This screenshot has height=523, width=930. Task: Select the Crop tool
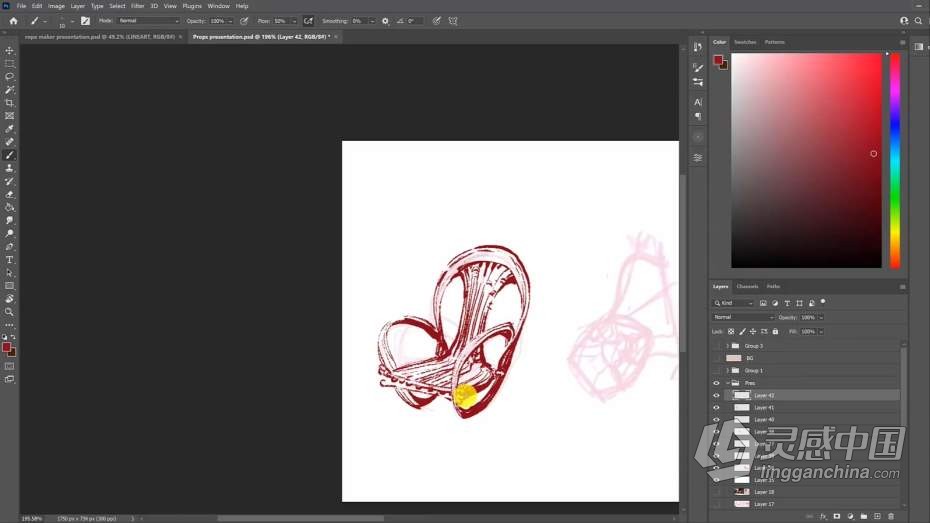pyautogui.click(x=10, y=103)
